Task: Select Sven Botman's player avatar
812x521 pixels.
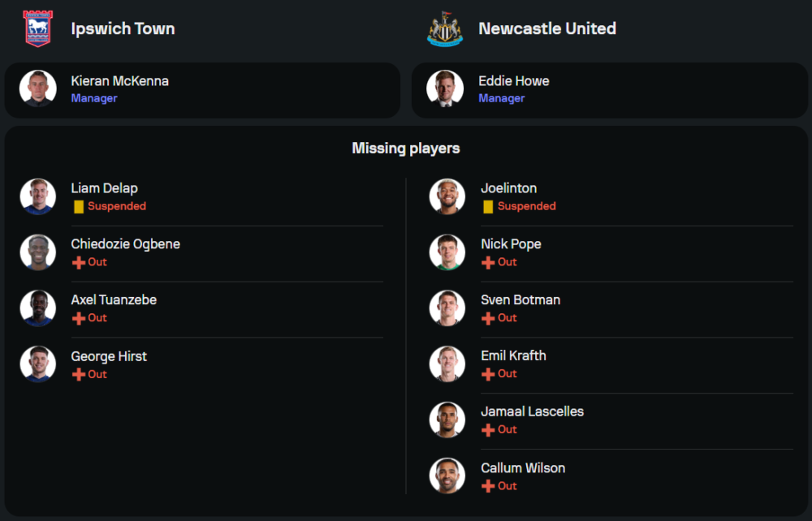Action: point(447,308)
